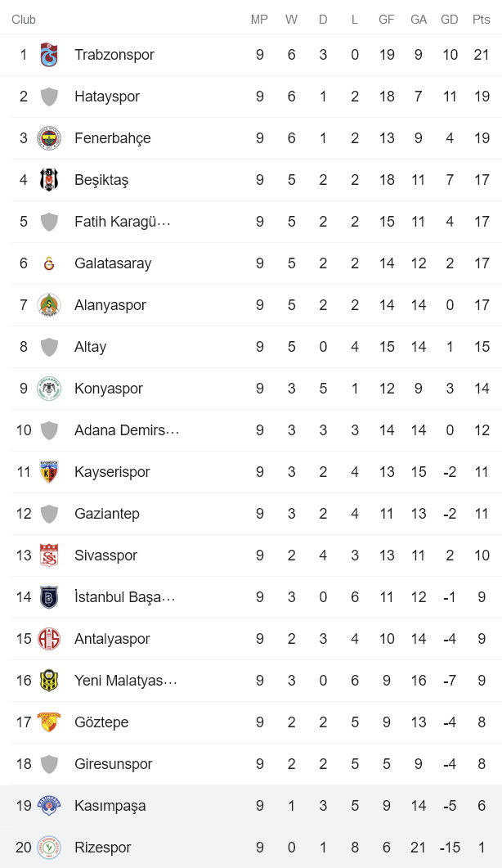Click the Kayserispor club badge
502x868 pixels.
[x=50, y=472]
